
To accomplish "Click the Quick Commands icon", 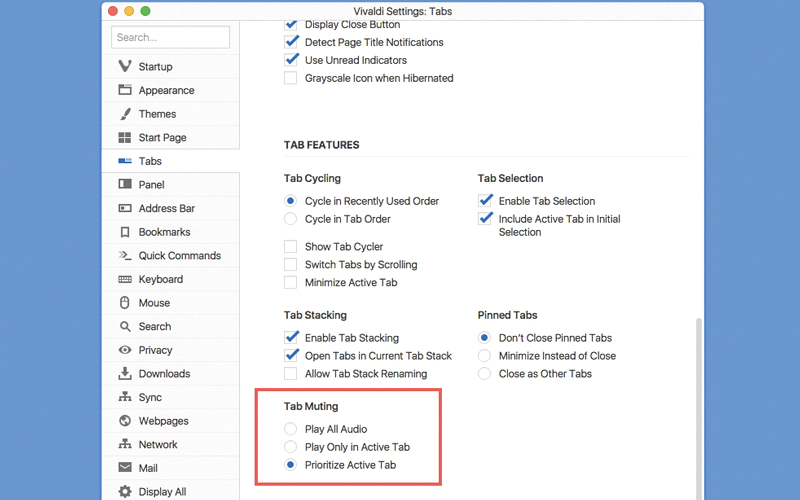I will click(125, 256).
